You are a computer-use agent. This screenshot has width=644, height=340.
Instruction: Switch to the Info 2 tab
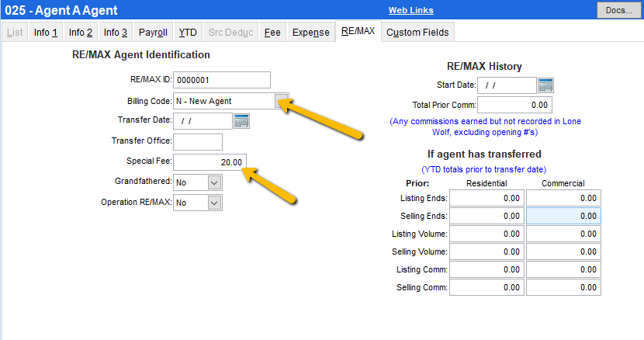(x=81, y=32)
